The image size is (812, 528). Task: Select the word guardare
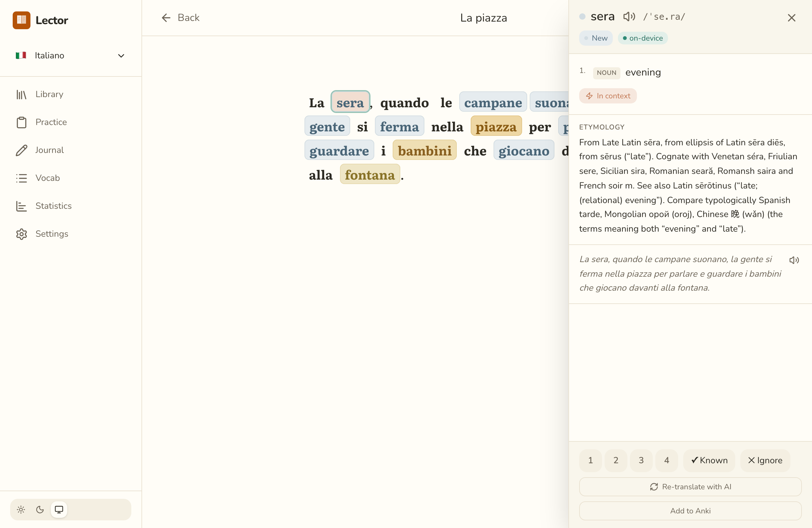tap(339, 150)
